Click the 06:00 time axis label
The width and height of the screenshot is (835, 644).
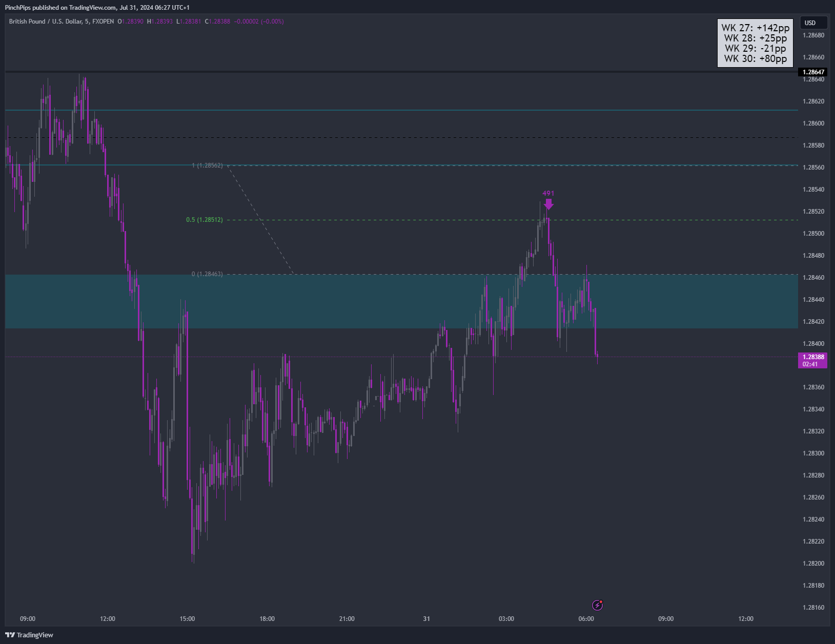click(x=586, y=619)
